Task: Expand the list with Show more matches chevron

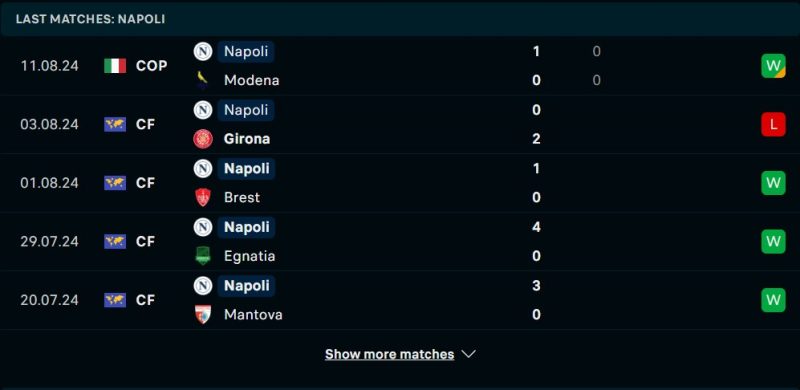Action: [x=468, y=354]
